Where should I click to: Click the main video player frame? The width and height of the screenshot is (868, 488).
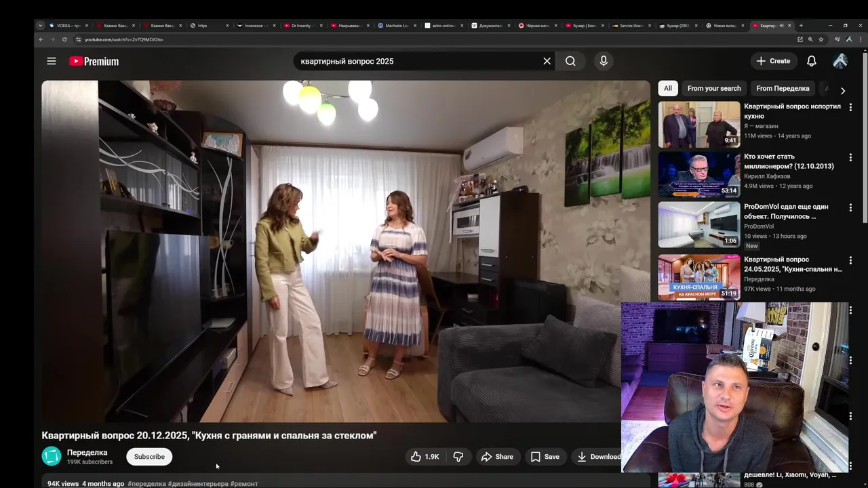[346, 251]
